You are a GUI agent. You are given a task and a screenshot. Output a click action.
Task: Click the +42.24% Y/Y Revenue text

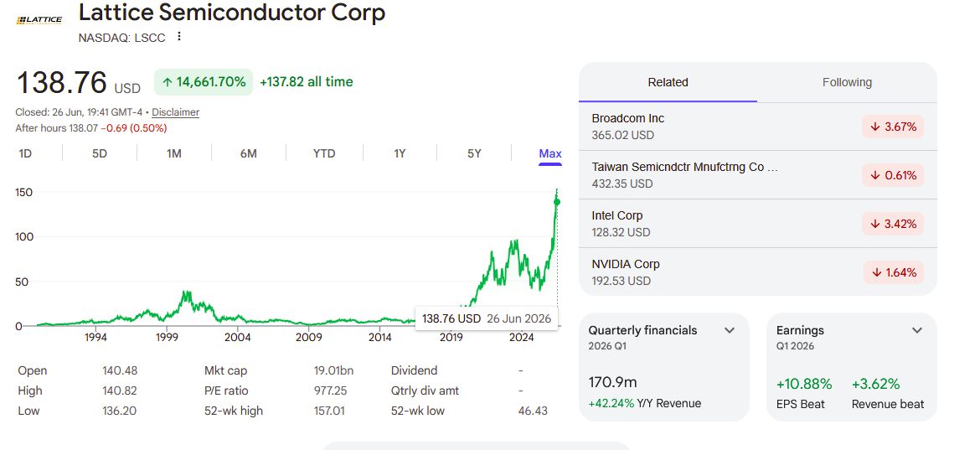coord(645,403)
